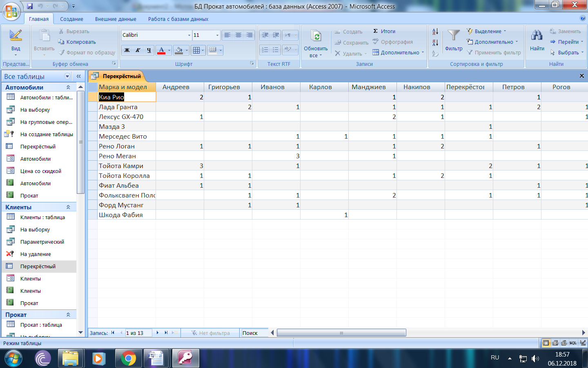Align text right
588x368 pixels.
(249, 35)
